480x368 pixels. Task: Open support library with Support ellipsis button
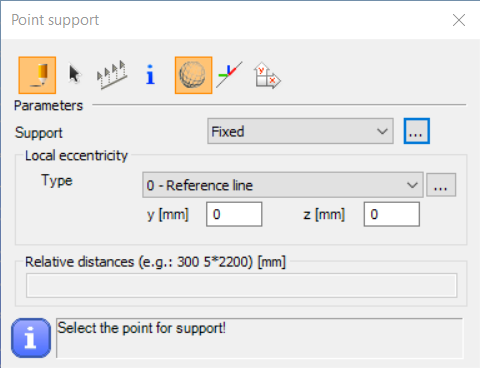(417, 131)
